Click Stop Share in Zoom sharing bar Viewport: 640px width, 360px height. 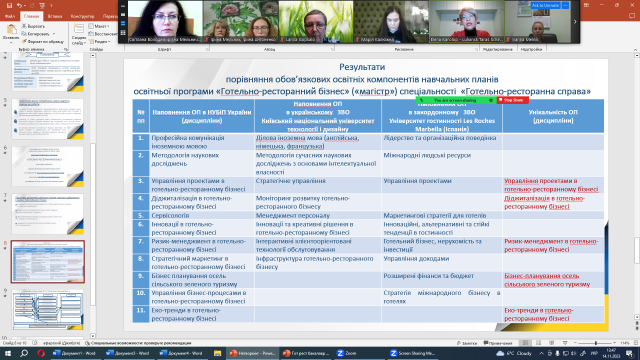513,100
